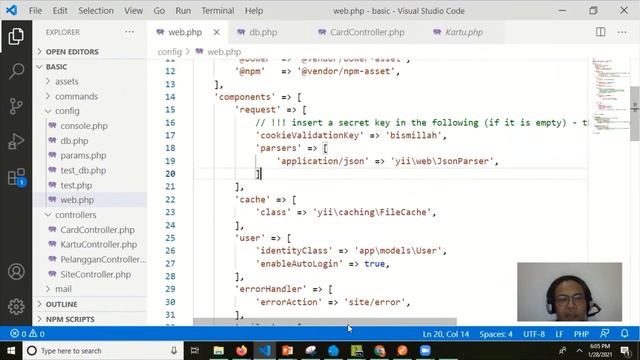
Task: Open the editor More Actions ellipsis
Action: pos(622,32)
